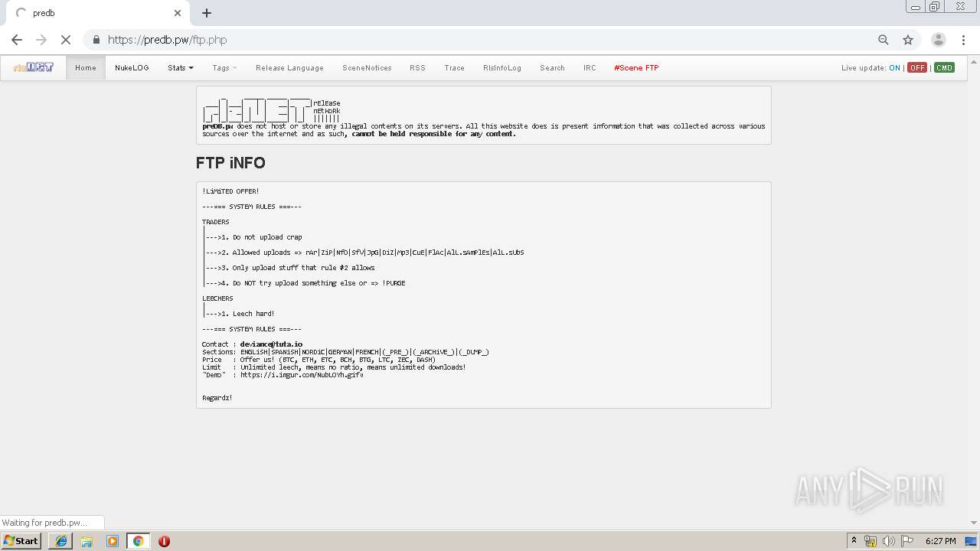Click the rlsNET logo in the navbar
This screenshot has height=551, width=980.
click(x=34, y=67)
